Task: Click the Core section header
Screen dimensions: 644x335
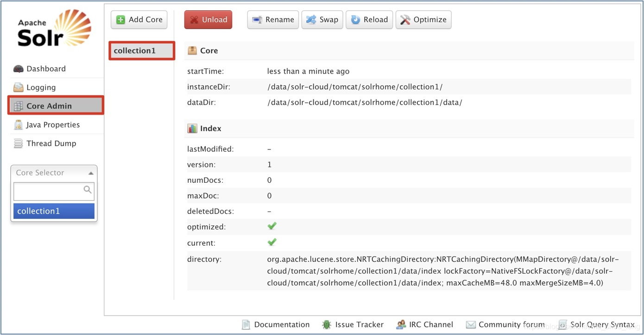Action: point(409,51)
